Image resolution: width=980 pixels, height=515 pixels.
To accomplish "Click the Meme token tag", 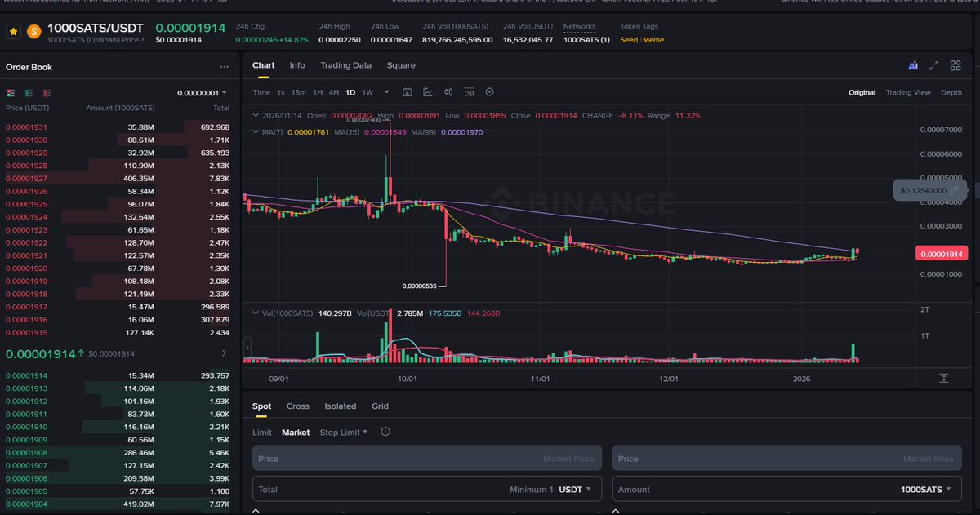I will [653, 39].
